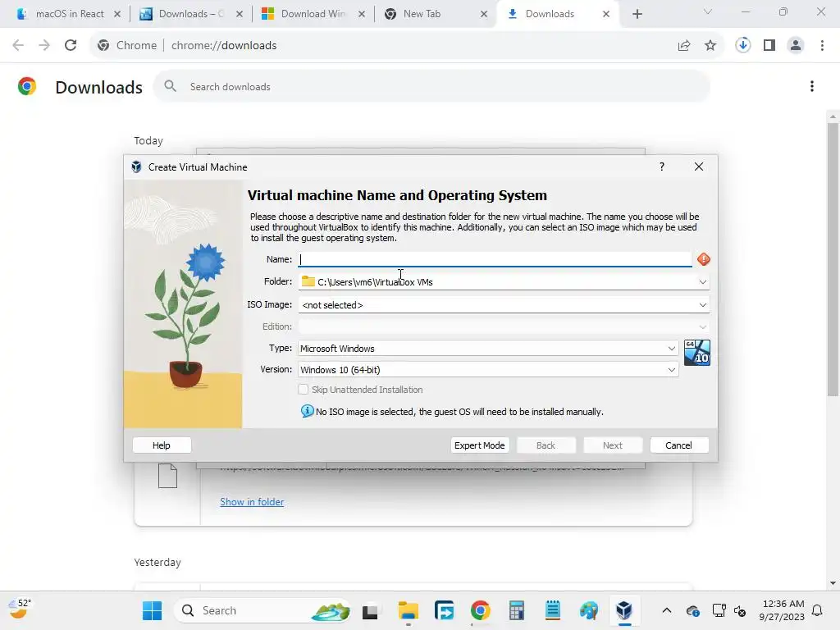
Task: Click the page vertical scrollbar
Action: [833, 260]
